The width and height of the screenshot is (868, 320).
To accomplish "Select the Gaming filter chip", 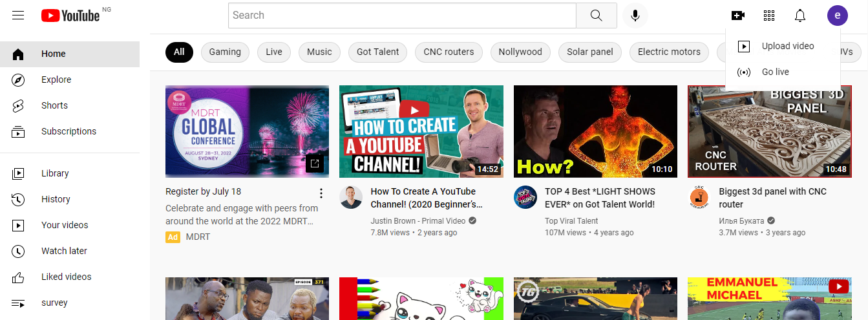I will click(x=225, y=52).
